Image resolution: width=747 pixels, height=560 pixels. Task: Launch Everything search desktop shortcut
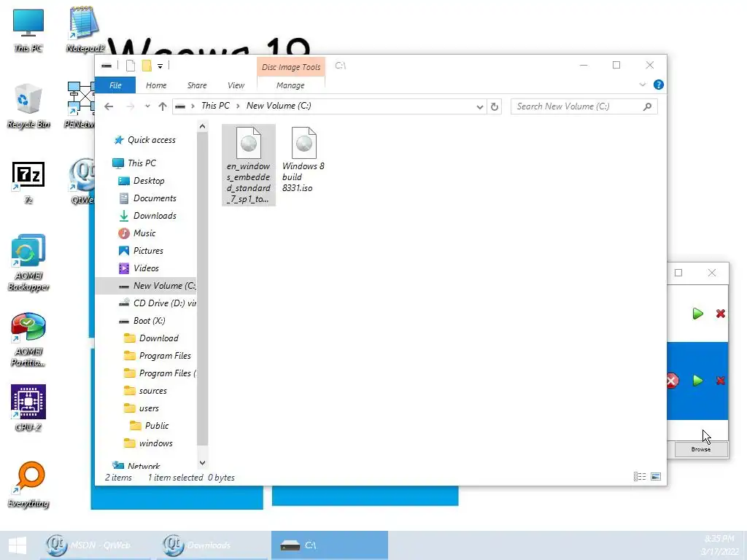click(x=28, y=484)
